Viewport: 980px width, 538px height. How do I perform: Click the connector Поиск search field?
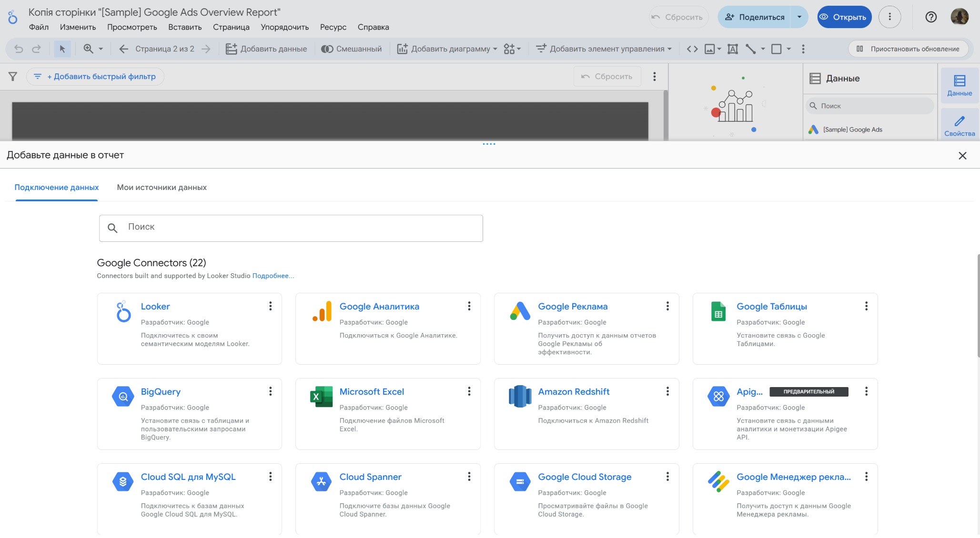291,228
